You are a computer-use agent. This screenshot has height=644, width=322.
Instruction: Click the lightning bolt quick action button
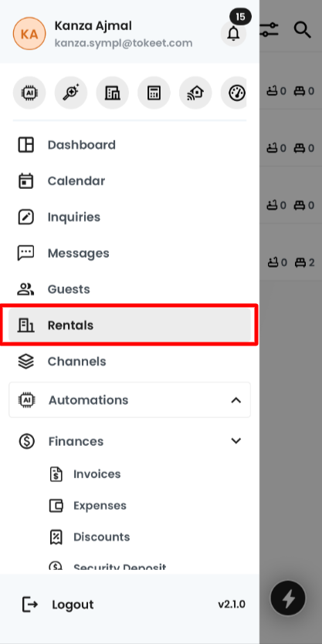(x=288, y=598)
